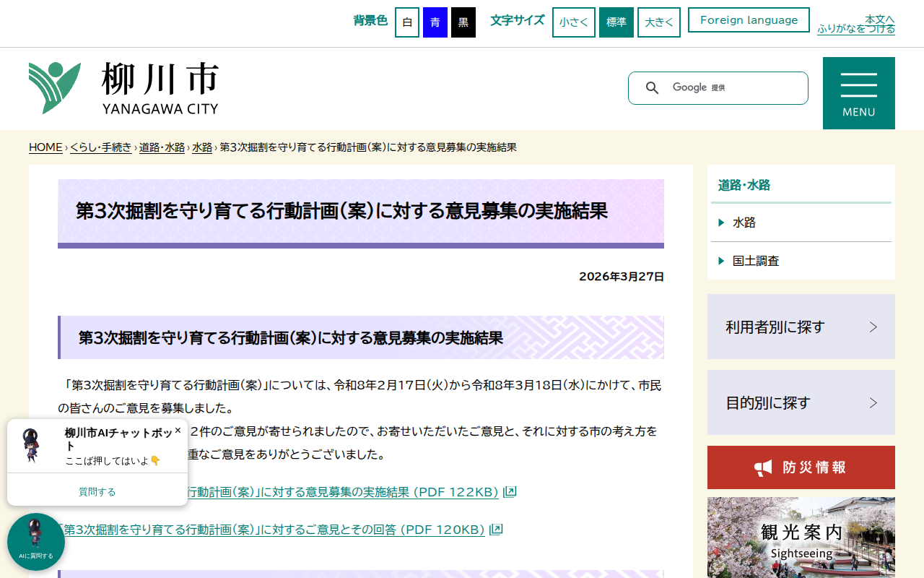This screenshot has height=578, width=924.
Task: Switch background color to 白 (white)
Action: pos(406,22)
